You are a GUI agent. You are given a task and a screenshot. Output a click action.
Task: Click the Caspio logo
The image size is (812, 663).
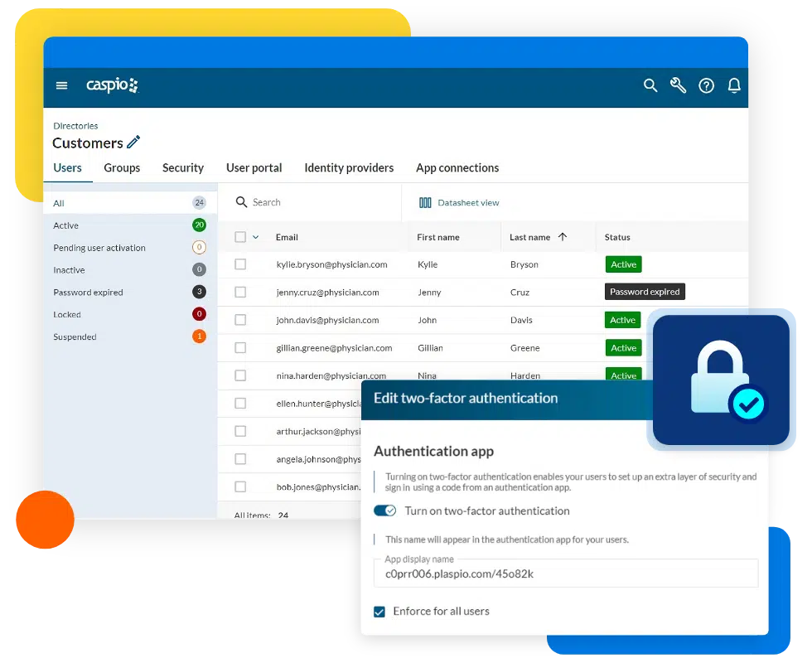[x=112, y=85]
